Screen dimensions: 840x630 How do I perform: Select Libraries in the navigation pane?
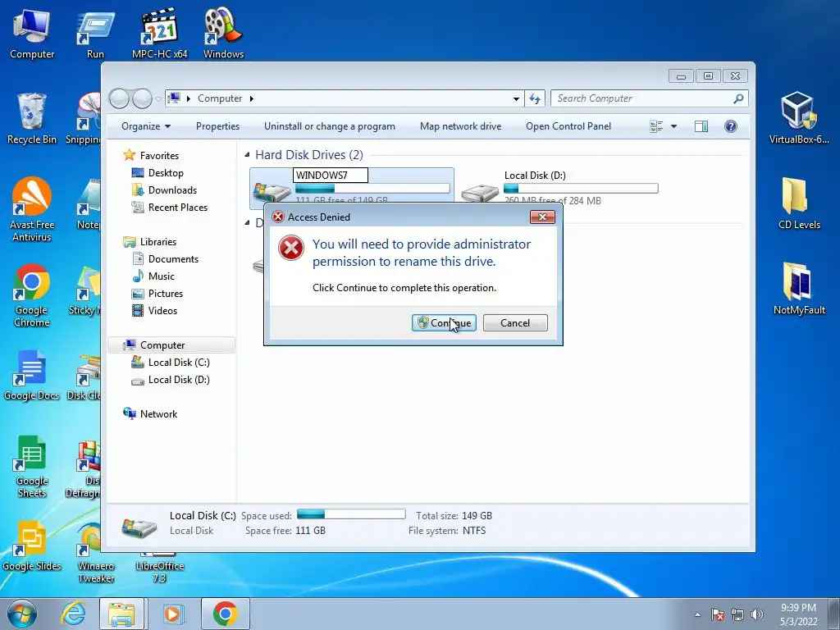(158, 242)
